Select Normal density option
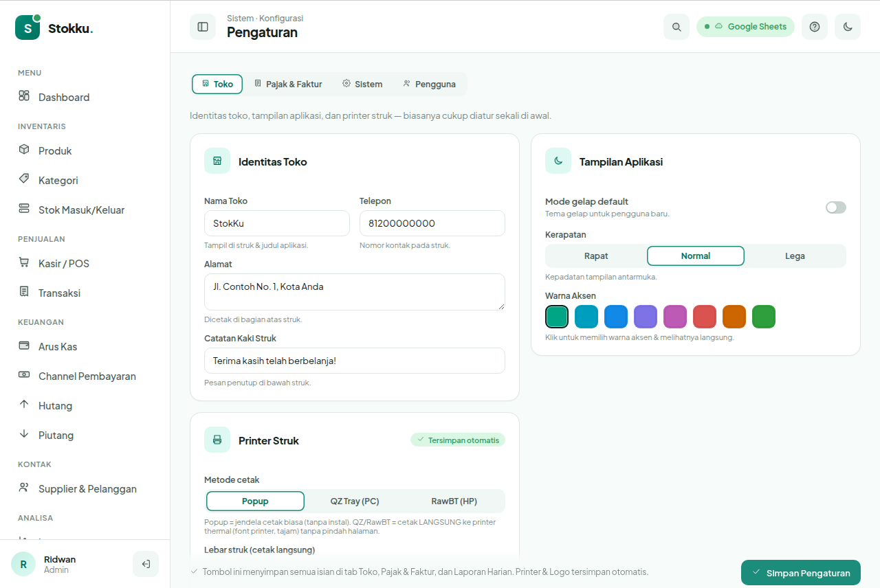Screen dimensions: 880x588 [696, 256]
